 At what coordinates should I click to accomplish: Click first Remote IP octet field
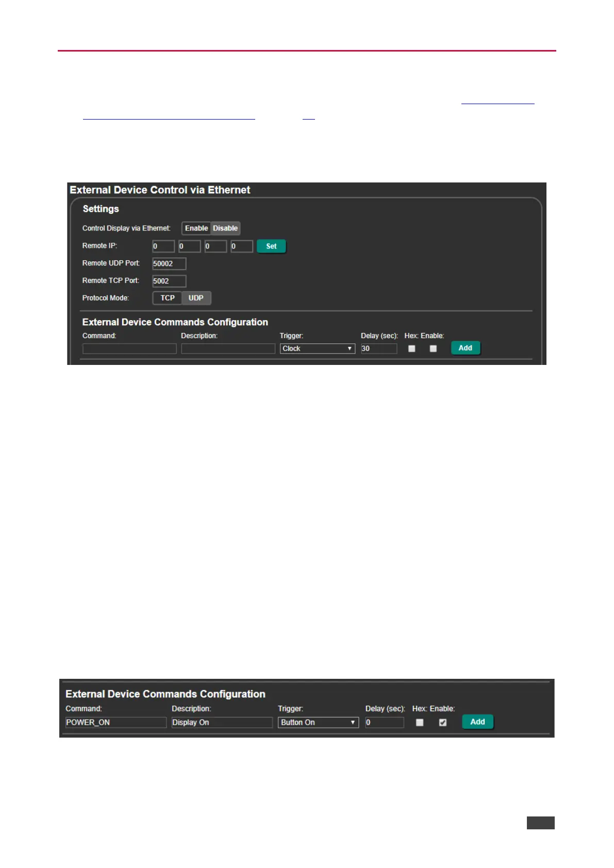(x=163, y=246)
